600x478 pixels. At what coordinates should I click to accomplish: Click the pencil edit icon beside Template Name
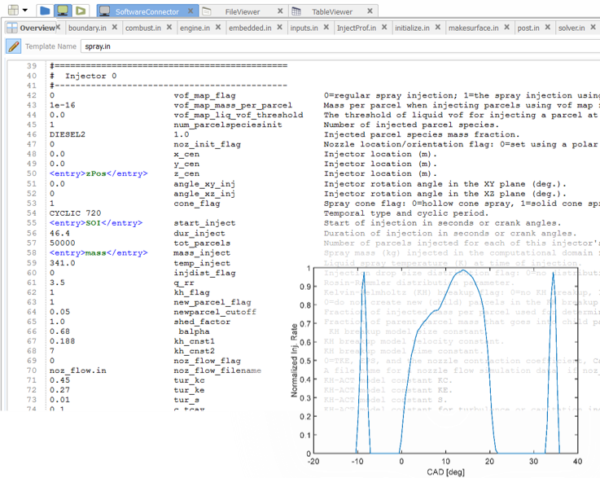click(14, 46)
